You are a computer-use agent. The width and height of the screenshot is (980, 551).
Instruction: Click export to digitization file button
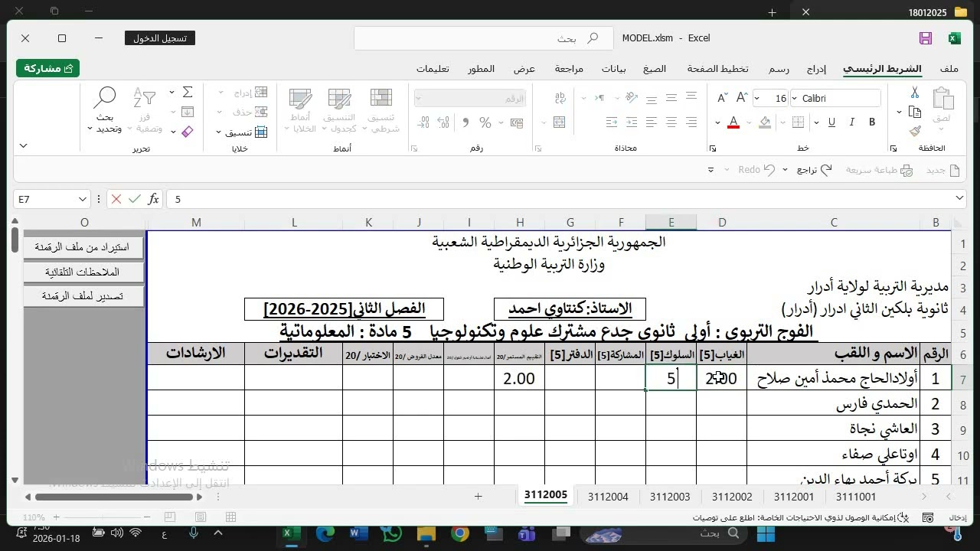point(83,296)
